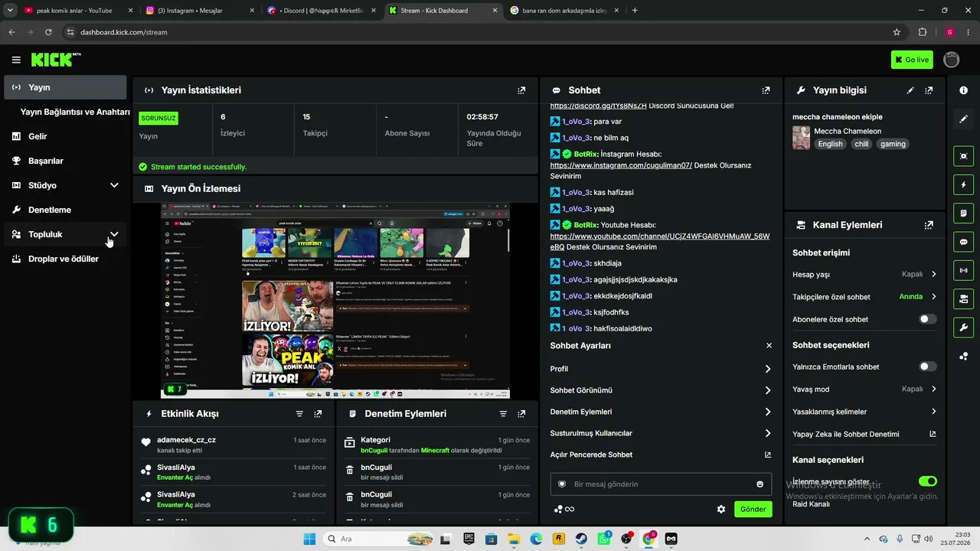Open the Sohbet Görünümü submenu
Screen dimensions: 980x551
pyautogui.click(x=660, y=390)
